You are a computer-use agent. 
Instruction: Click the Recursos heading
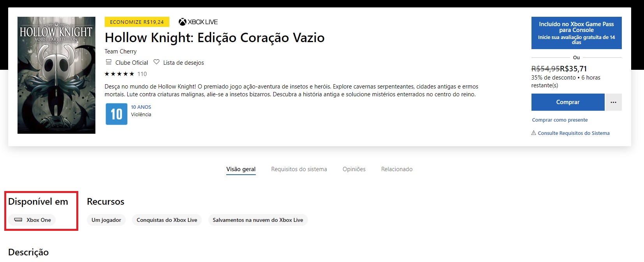[106, 202]
